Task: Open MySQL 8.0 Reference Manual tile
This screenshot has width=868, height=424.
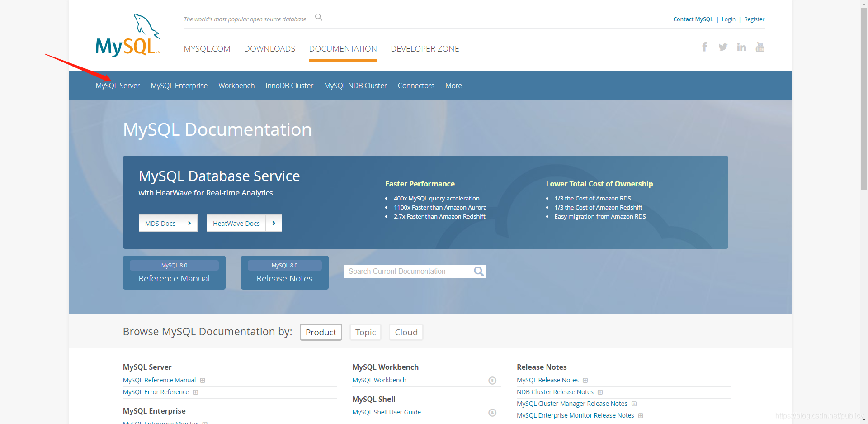Action: (x=174, y=272)
